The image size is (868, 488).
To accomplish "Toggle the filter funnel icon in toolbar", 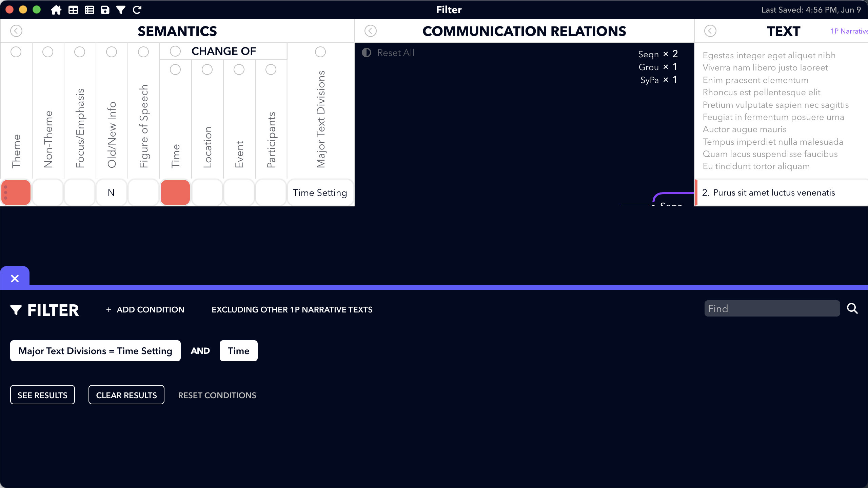I will click(121, 10).
